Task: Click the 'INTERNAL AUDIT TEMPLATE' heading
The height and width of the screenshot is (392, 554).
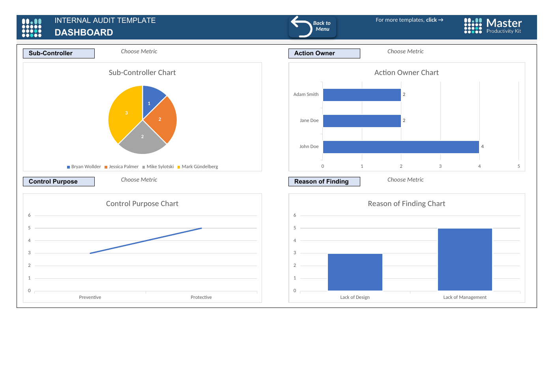Action: (x=105, y=21)
